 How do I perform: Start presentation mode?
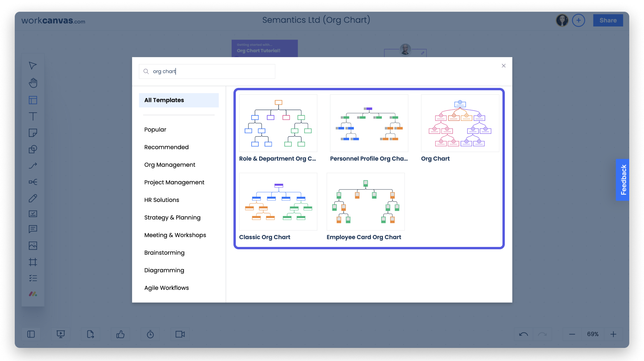point(61,334)
